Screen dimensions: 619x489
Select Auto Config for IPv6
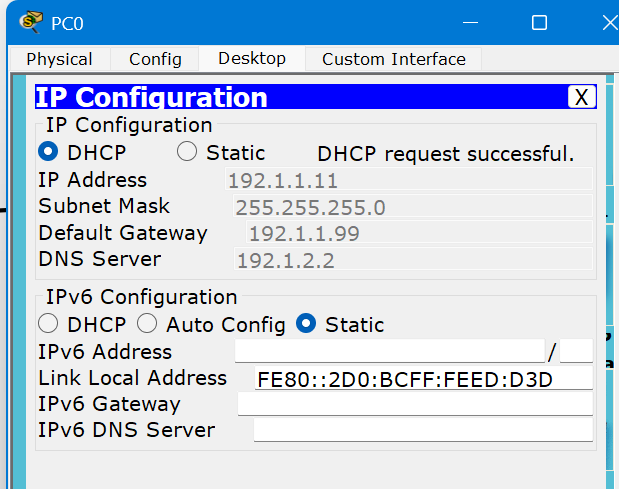pyautogui.click(x=147, y=324)
